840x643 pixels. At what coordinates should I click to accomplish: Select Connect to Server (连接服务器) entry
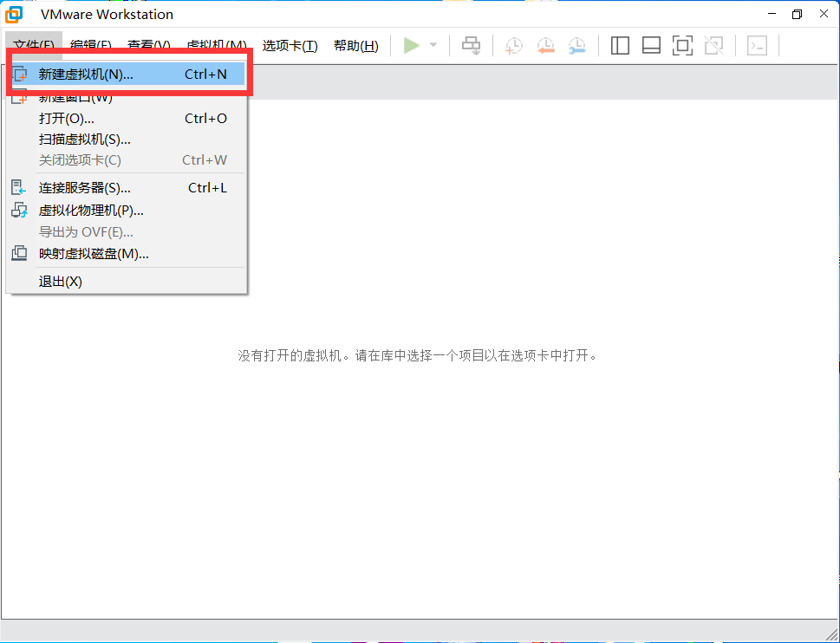(127, 188)
